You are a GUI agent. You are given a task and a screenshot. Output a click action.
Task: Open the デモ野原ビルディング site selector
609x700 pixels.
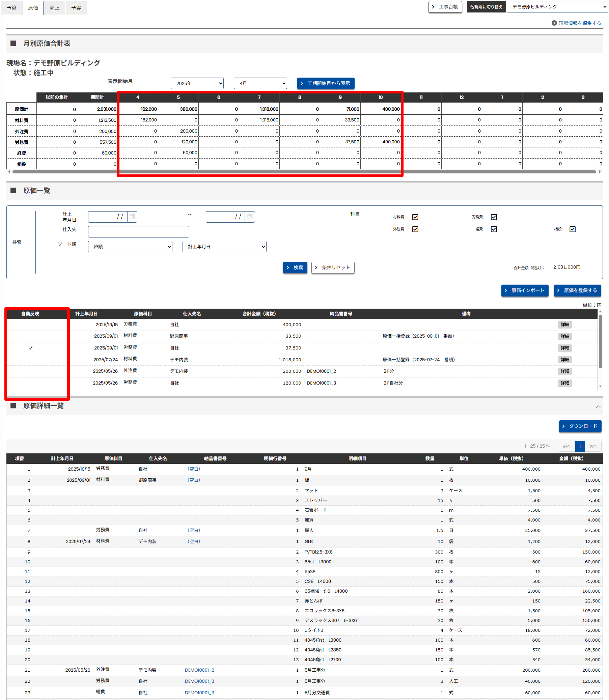point(557,7)
